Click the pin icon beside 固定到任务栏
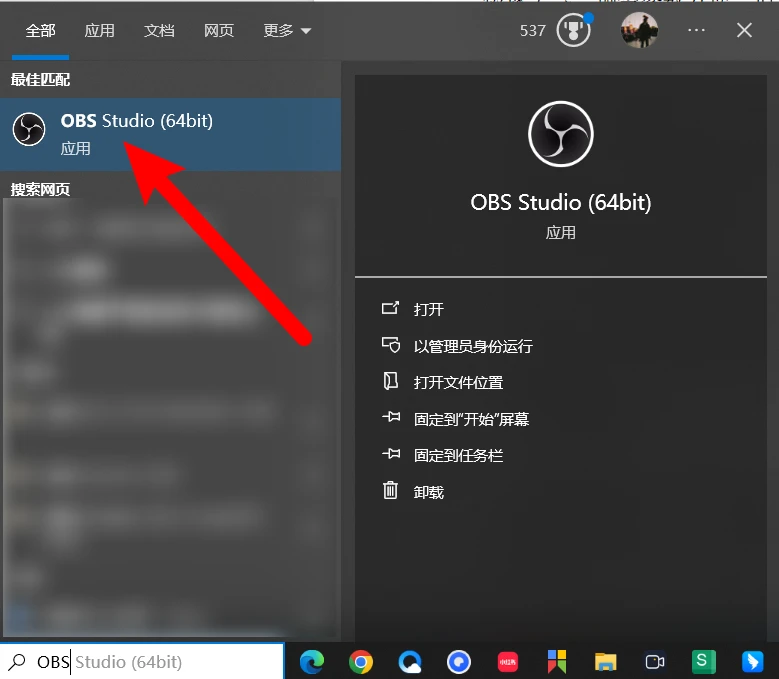This screenshot has height=679, width=779. coord(391,453)
